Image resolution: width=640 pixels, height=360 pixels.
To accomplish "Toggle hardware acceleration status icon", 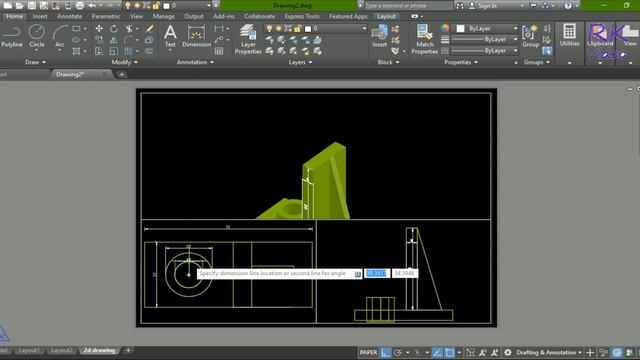I will point(617,352).
